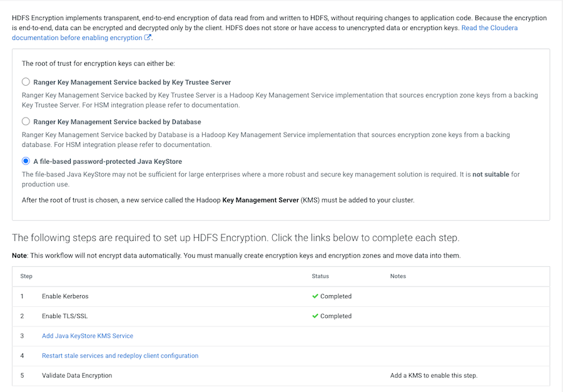Click Completed status for Enable TLS/SSL
Image resolution: width=563 pixels, height=392 pixels.
(x=336, y=316)
